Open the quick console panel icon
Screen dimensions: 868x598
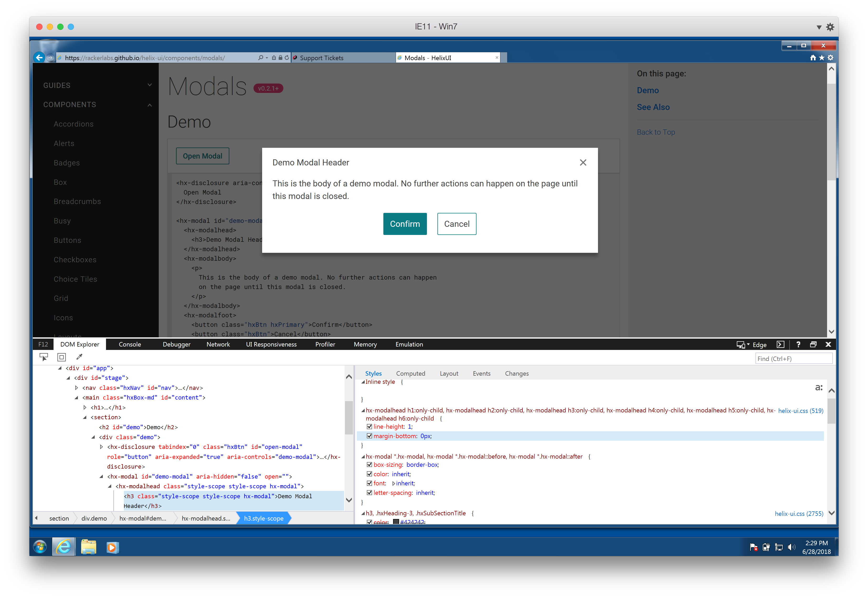click(x=781, y=344)
